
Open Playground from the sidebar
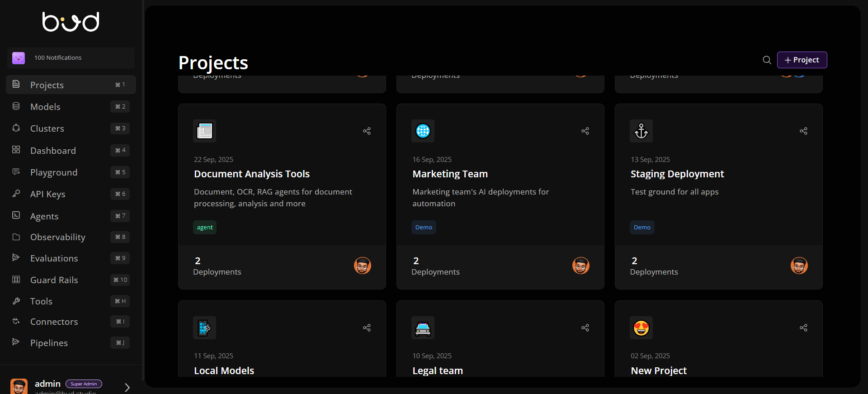pos(71,172)
